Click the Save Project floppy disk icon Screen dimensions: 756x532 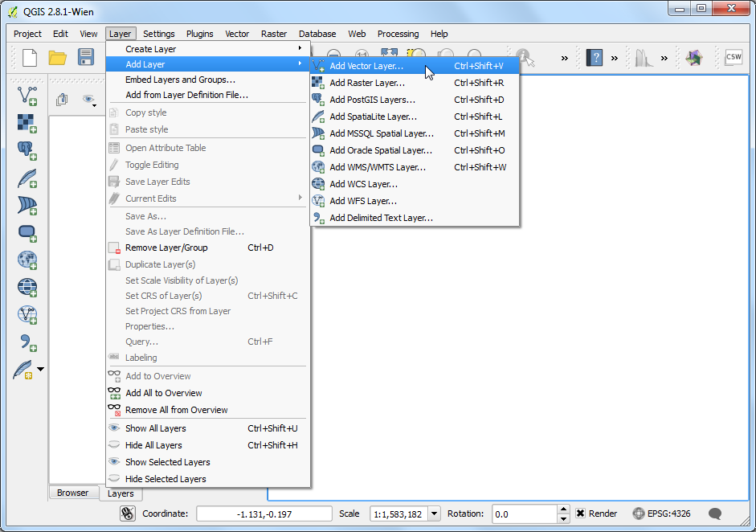tap(85, 57)
